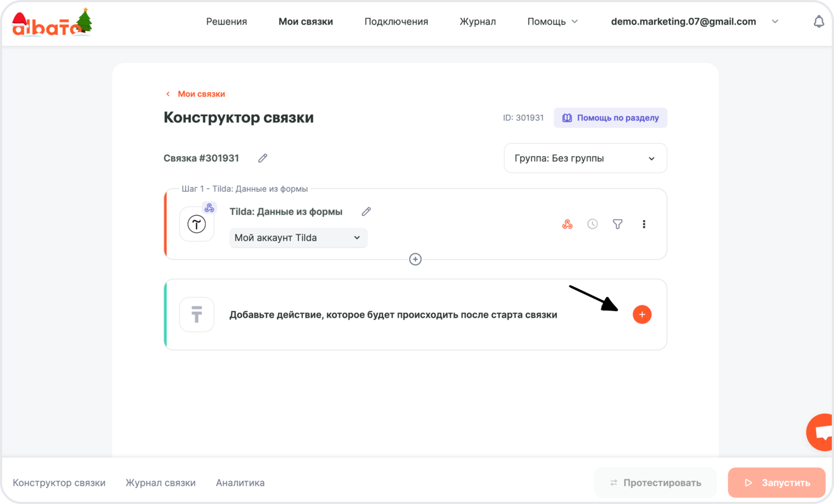Open the notifications bell

point(819,21)
